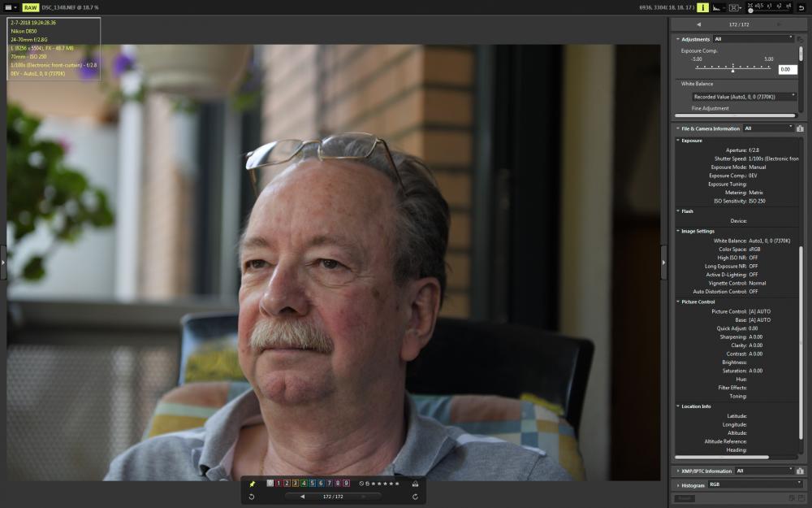Click the icon beside XMP/IPTC Information dropdown
Image resolution: width=812 pixels, height=508 pixels.
coord(800,471)
